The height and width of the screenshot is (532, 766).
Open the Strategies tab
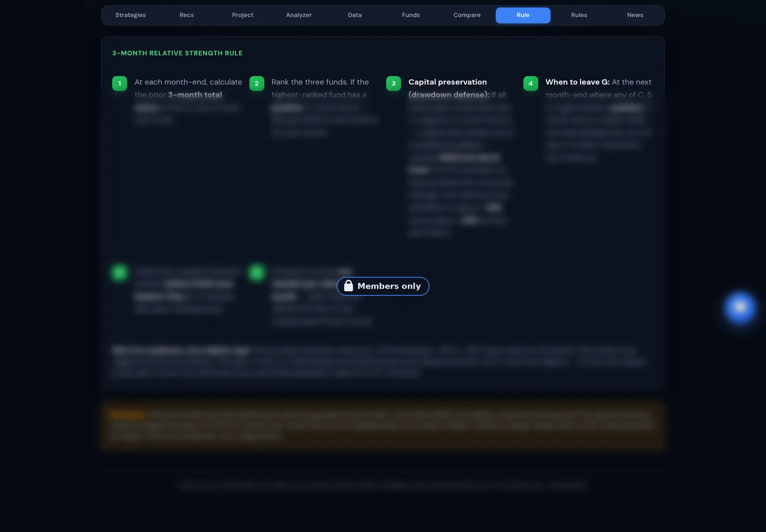[x=130, y=15]
